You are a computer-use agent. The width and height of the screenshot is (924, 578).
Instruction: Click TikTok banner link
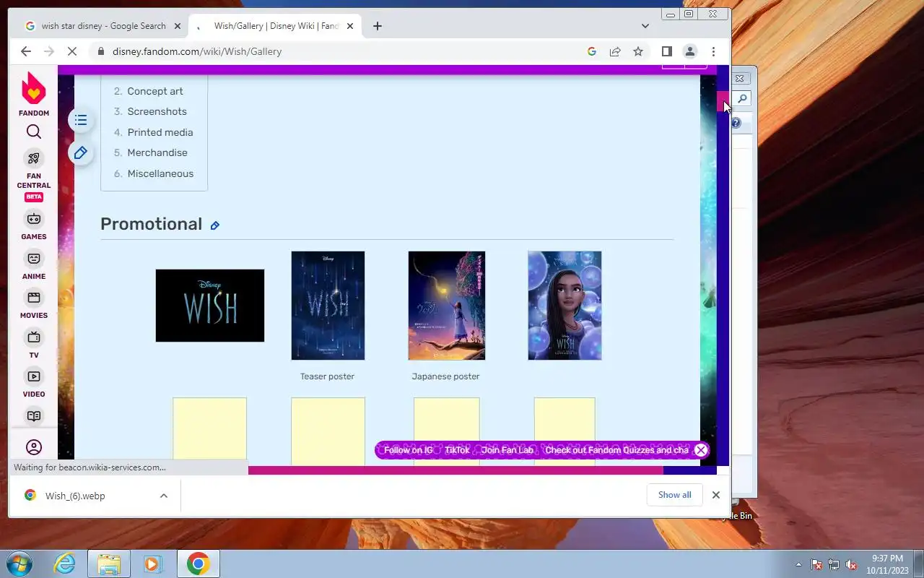coord(457,450)
